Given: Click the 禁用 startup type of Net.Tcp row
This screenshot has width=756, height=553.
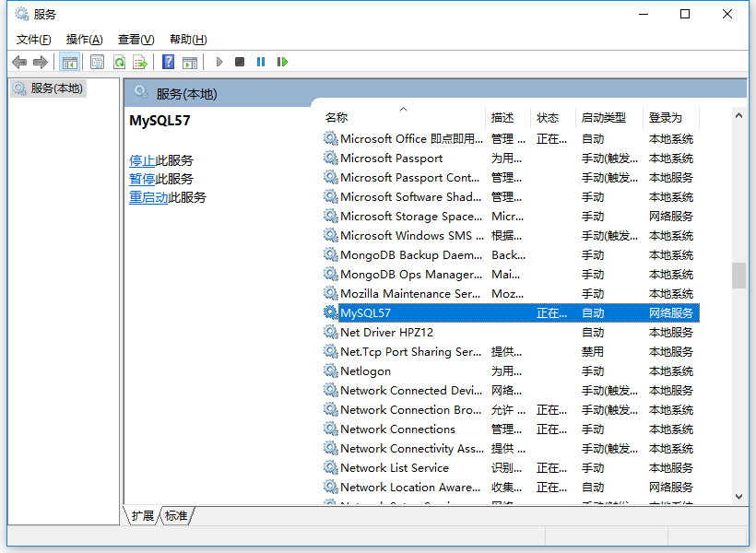Looking at the screenshot, I should coord(593,351).
